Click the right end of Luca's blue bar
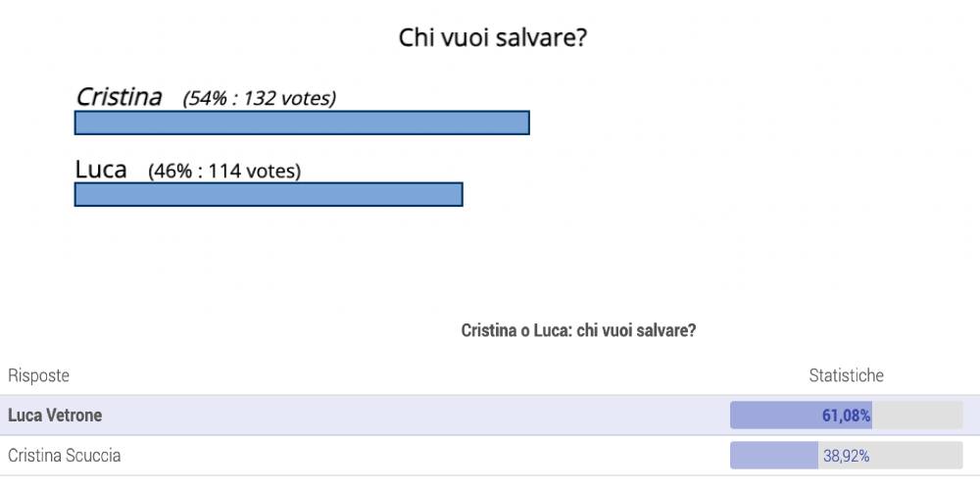Image resolution: width=980 pixels, height=490 pixels. coord(458,194)
